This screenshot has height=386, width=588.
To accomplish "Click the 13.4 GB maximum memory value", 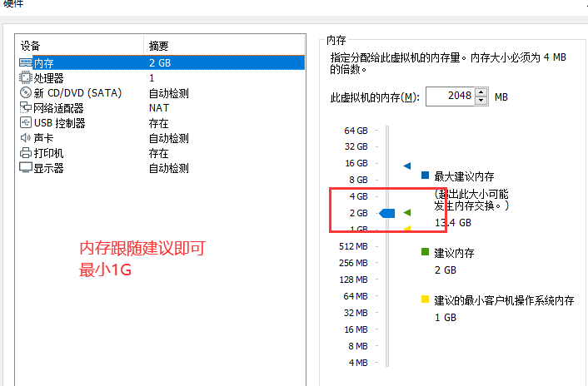I will [x=452, y=223].
